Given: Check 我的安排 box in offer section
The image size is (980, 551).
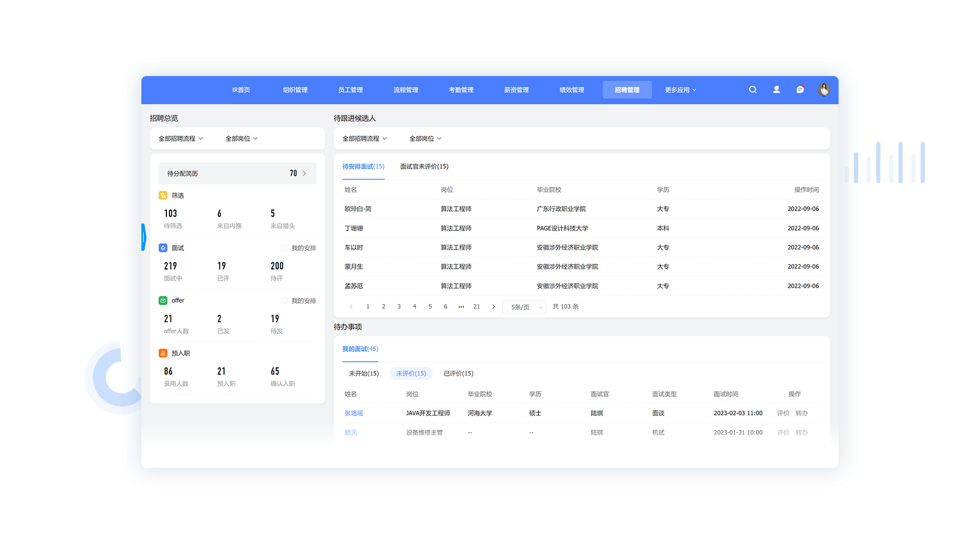Looking at the screenshot, I should (x=284, y=300).
